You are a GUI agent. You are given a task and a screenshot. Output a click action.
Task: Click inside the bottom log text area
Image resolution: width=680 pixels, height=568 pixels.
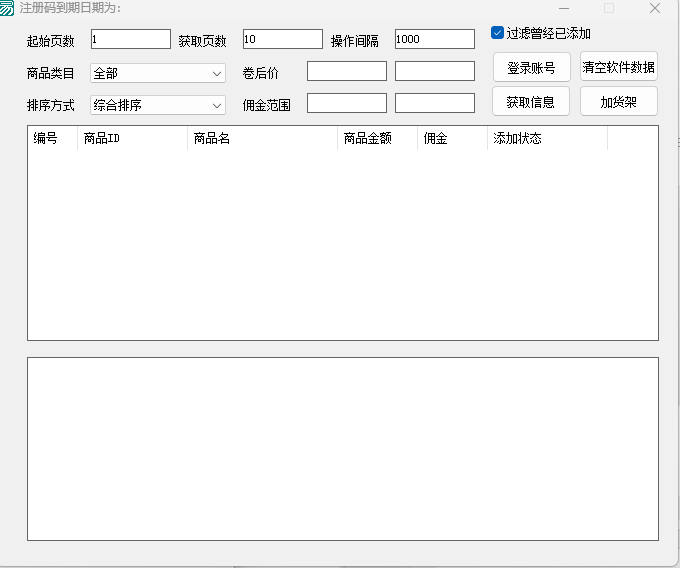[x=342, y=448]
